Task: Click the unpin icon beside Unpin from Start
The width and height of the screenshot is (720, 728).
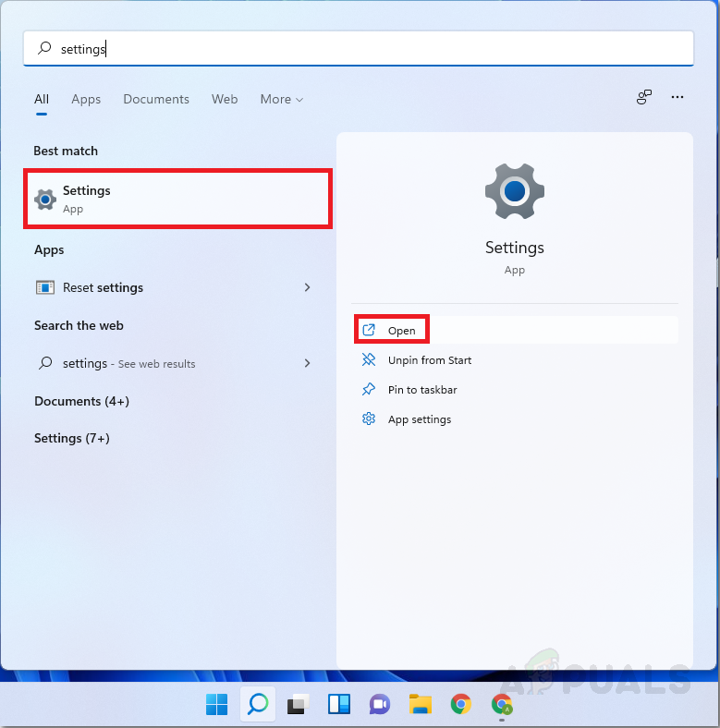Action: tap(369, 359)
